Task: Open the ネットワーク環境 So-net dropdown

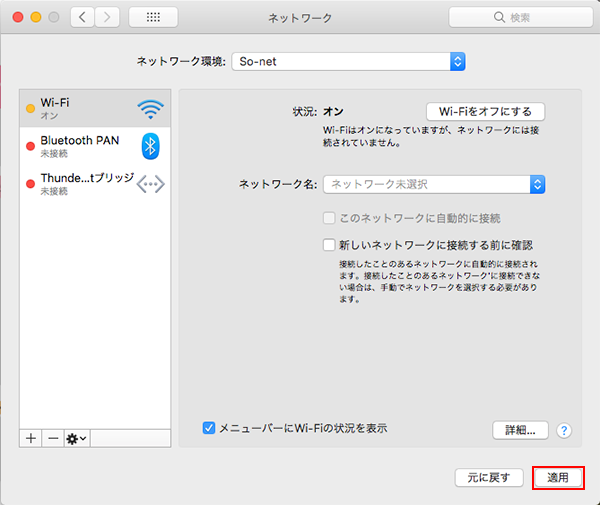Action: point(349,61)
